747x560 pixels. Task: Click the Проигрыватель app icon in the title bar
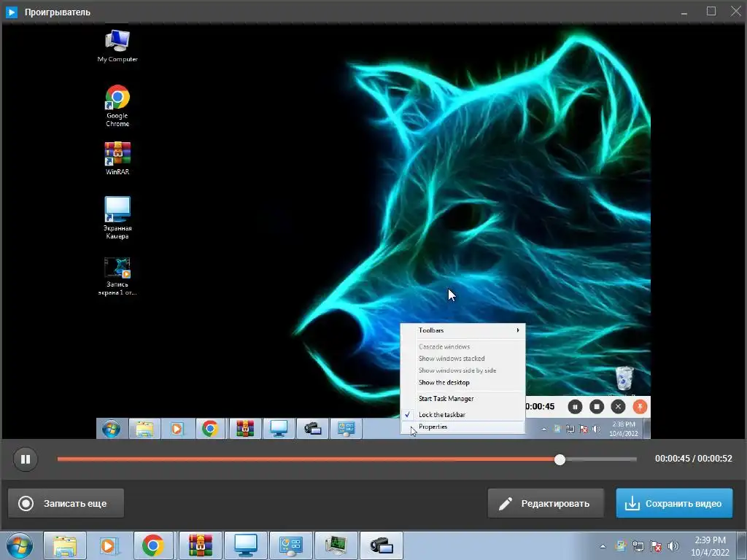pos(12,12)
